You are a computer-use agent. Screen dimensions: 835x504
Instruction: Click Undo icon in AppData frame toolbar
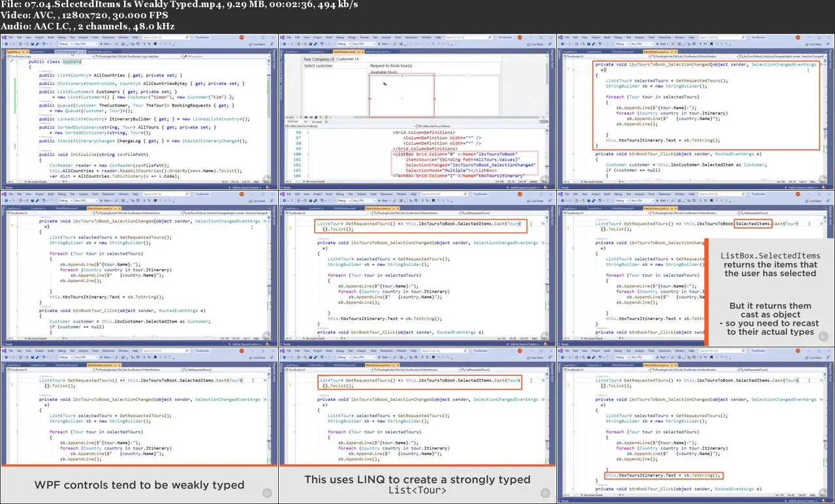click(x=44, y=44)
